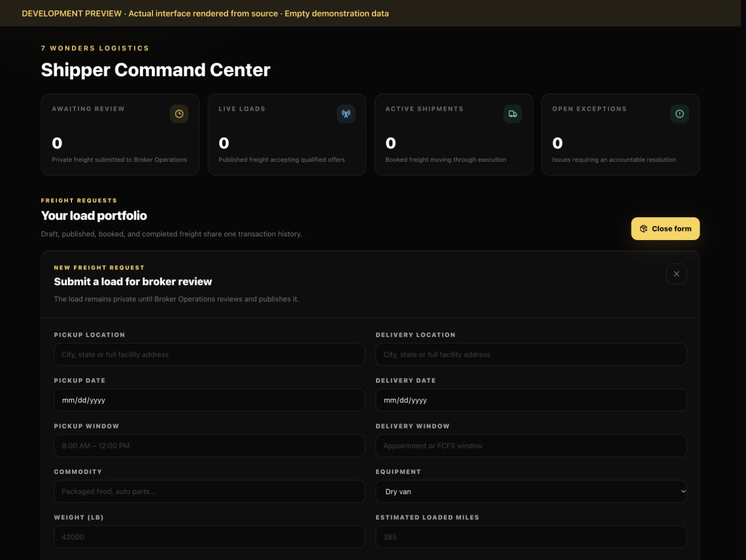Open the Delivery Date calendar picker icon
746x560 pixels.
(674, 400)
